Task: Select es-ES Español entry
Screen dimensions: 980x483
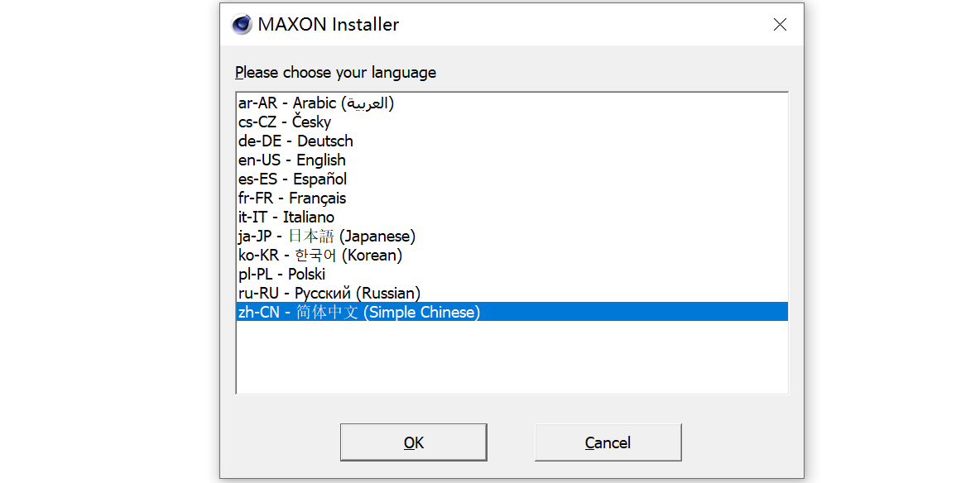Action: [x=292, y=179]
